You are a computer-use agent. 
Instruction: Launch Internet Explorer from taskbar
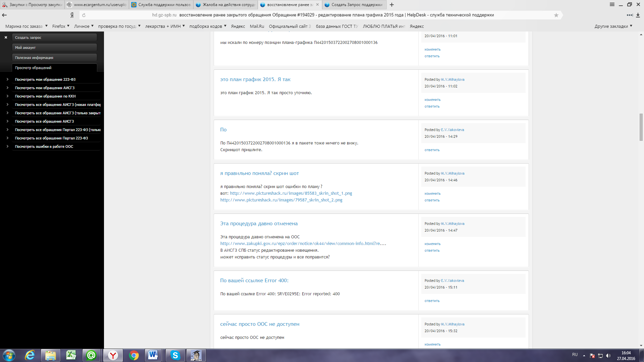pyautogui.click(x=30, y=355)
